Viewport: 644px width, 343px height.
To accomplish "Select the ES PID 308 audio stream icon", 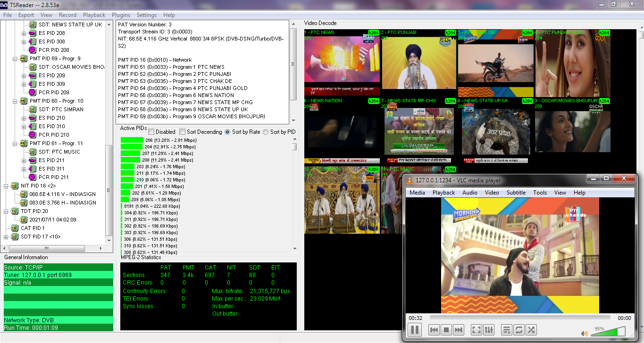I will (32, 41).
